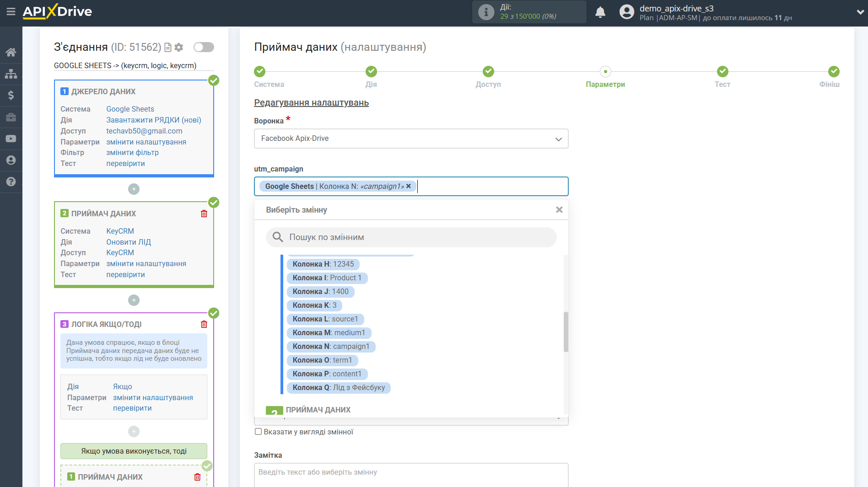Copy connection ID document icon
This screenshot has height=487, width=868.
[168, 47]
